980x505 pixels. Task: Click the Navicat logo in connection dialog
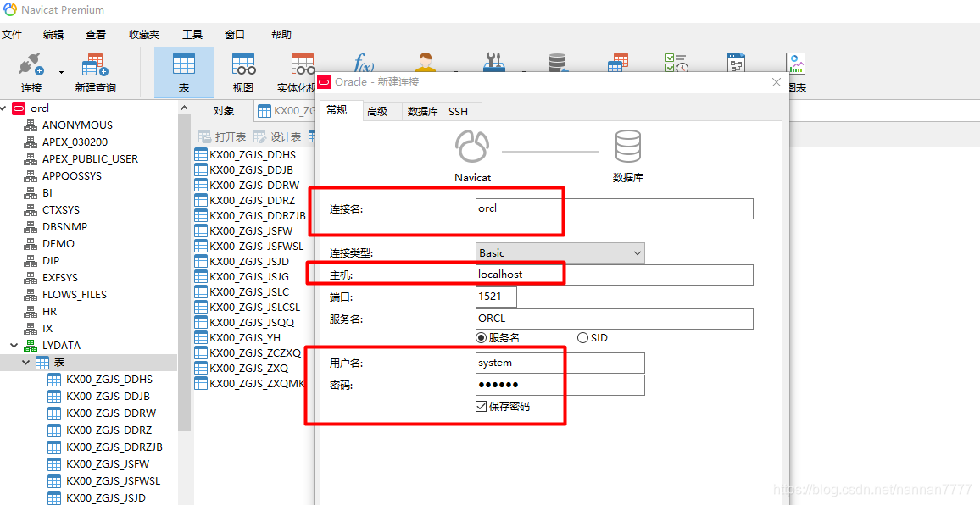pos(472,147)
